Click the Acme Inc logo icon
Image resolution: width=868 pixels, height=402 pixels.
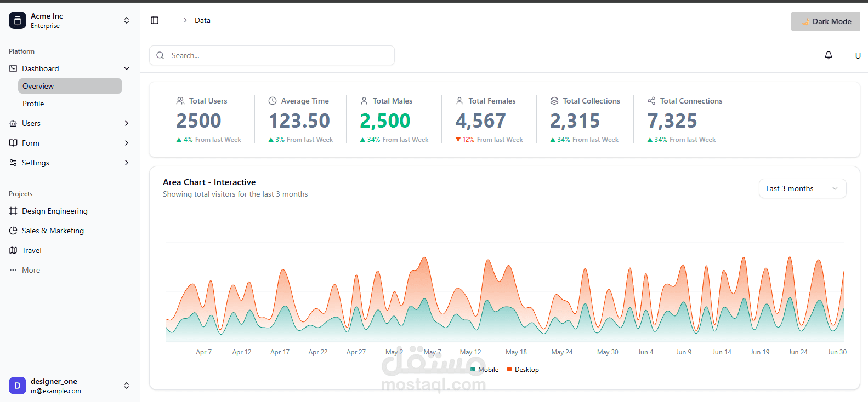(18, 20)
